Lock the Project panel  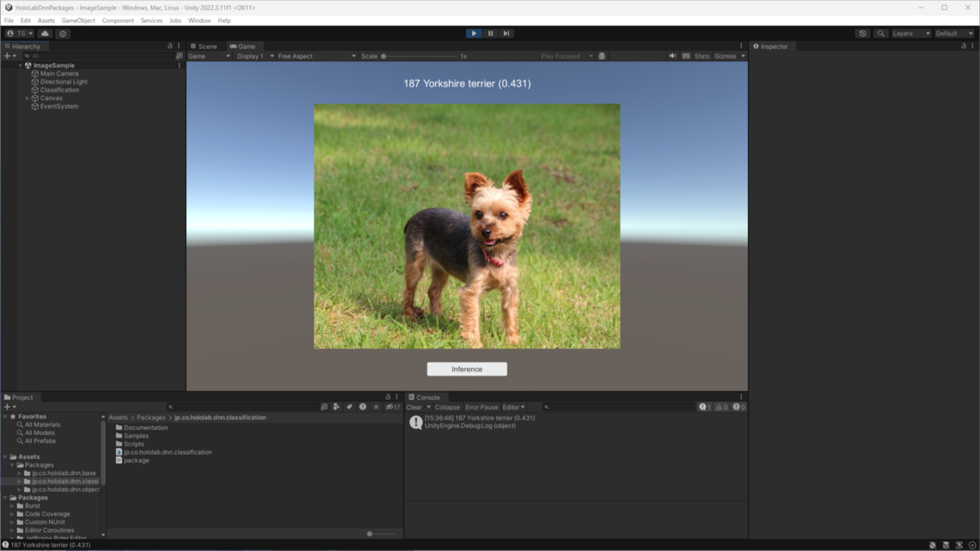(x=388, y=398)
